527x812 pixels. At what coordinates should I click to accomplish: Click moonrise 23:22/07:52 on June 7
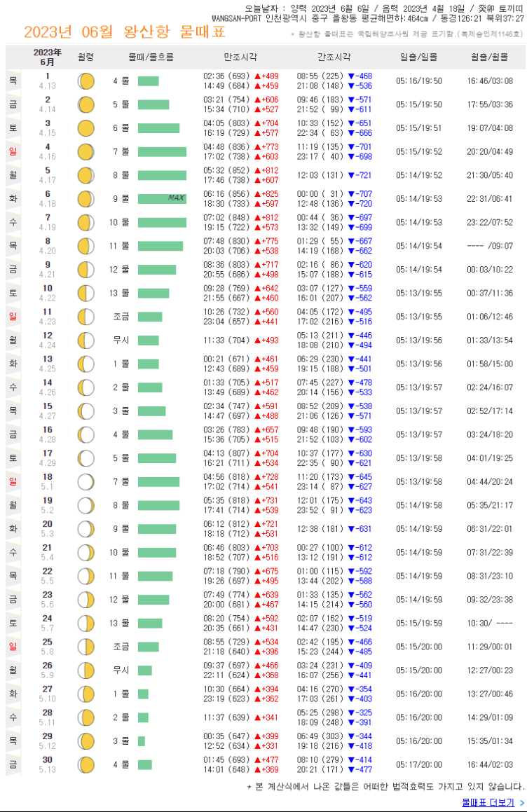[x=490, y=223]
